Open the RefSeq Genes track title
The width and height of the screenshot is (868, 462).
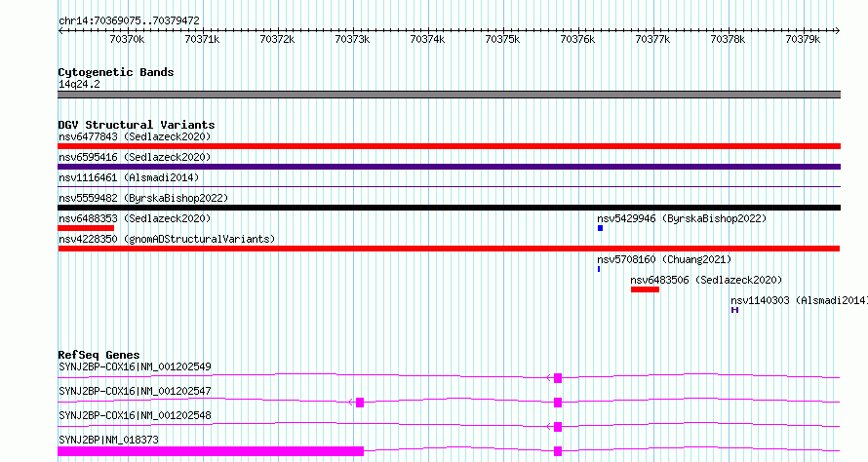tap(99, 355)
